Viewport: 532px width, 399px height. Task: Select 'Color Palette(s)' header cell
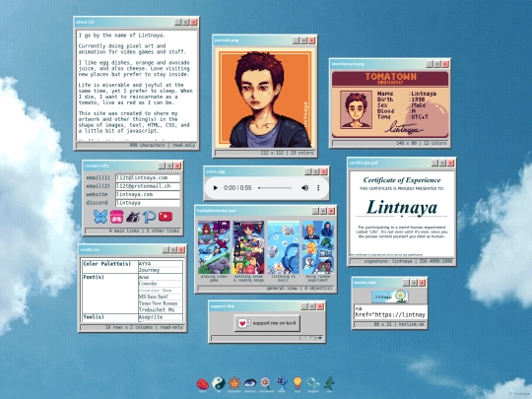pyautogui.click(x=110, y=267)
